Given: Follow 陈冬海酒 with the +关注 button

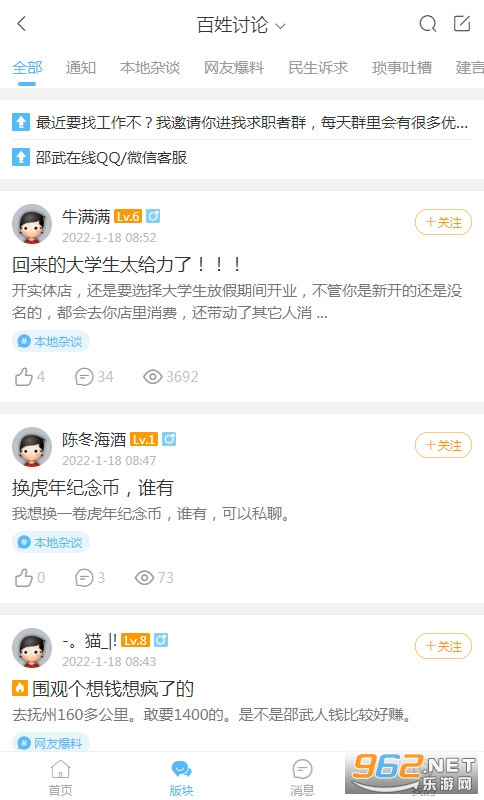Looking at the screenshot, I should (443, 445).
